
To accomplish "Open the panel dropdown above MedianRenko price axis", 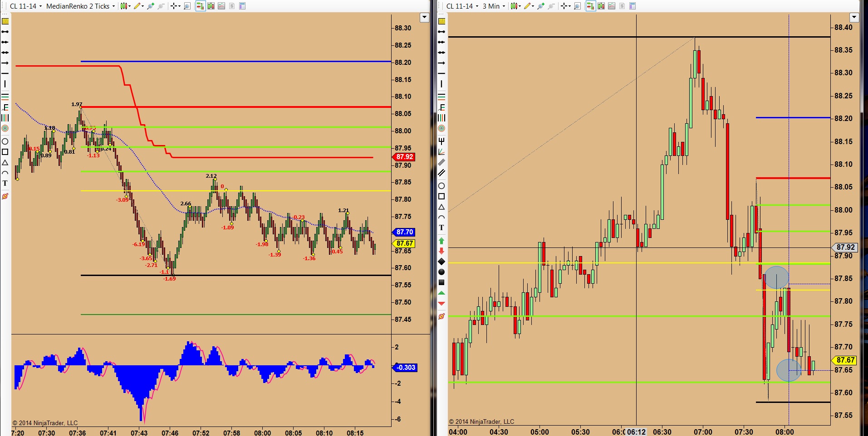I will pyautogui.click(x=424, y=18).
